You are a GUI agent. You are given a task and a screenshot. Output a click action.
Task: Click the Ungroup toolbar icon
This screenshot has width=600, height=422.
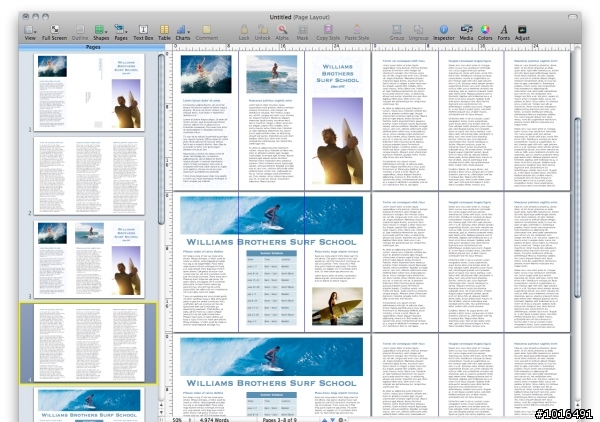[x=418, y=33]
